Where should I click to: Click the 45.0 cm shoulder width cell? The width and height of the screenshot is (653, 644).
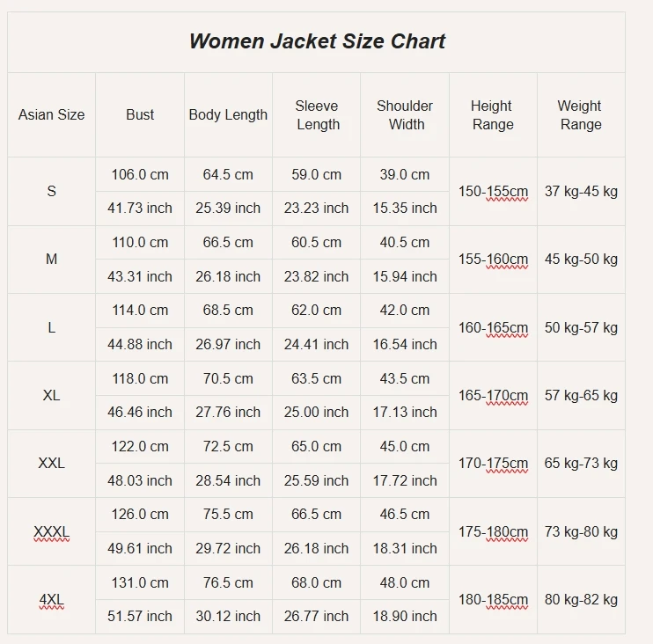(405, 446)
